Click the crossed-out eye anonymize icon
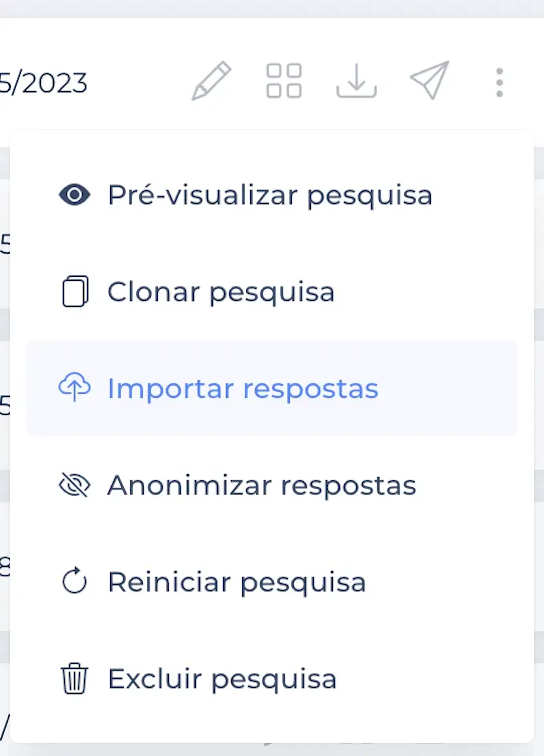 pos(74,485)
